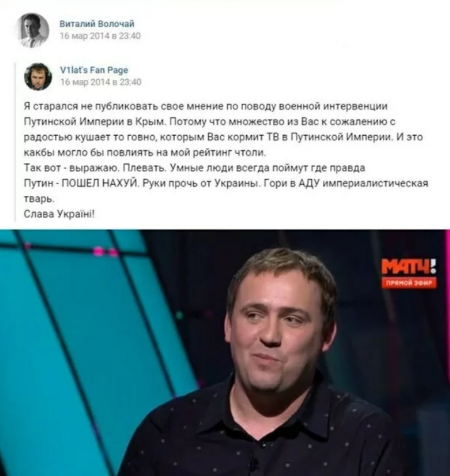Click the vertical repost quote bar
450x476 pixels.
tap(15, 141)
